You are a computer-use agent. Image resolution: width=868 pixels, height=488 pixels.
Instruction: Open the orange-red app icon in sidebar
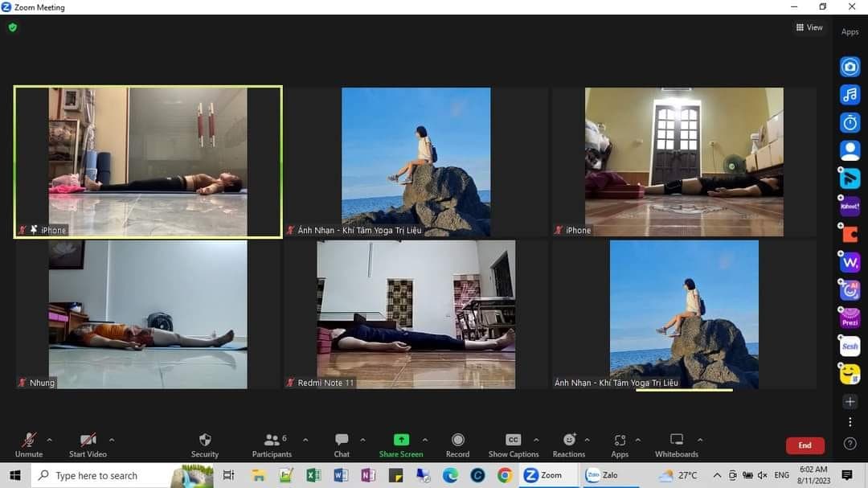[x=850, y=234]
